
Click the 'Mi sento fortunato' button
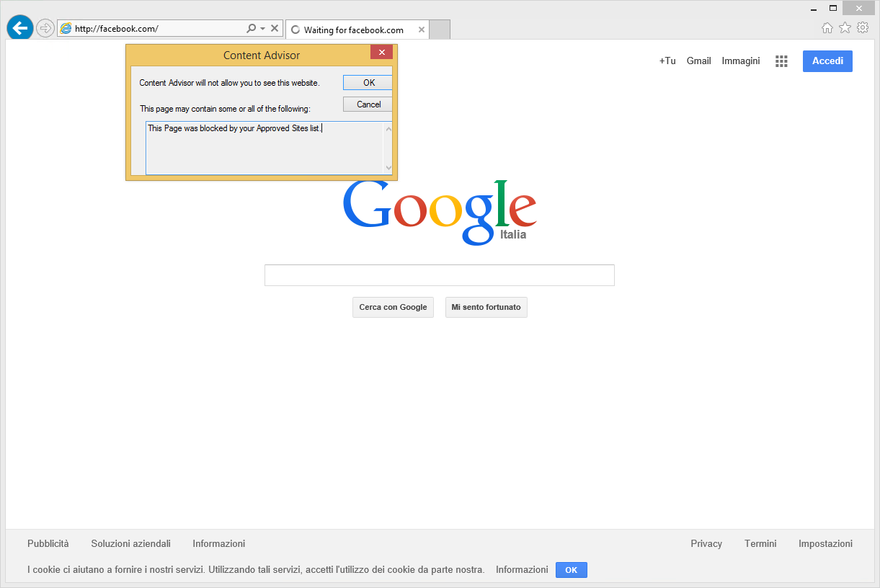486,307
